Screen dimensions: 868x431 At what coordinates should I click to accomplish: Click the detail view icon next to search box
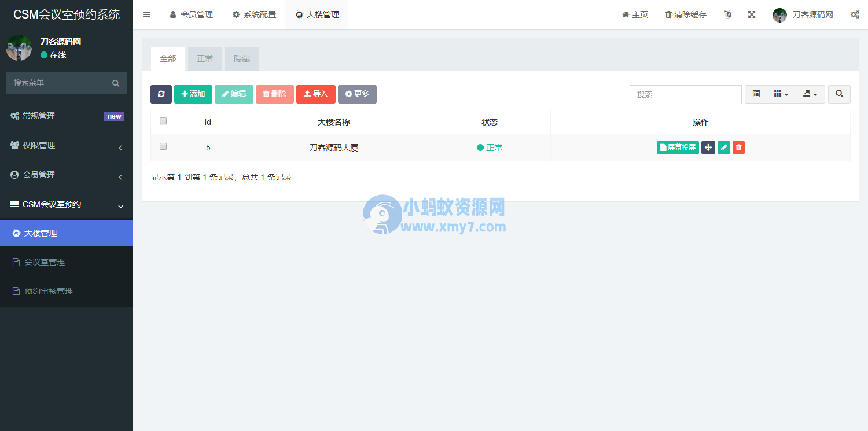(x=756, y=94)
